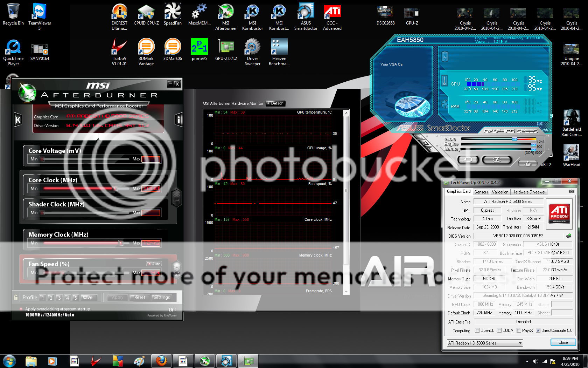Open MSI Kombustor via the K side button

click(18, 120)
